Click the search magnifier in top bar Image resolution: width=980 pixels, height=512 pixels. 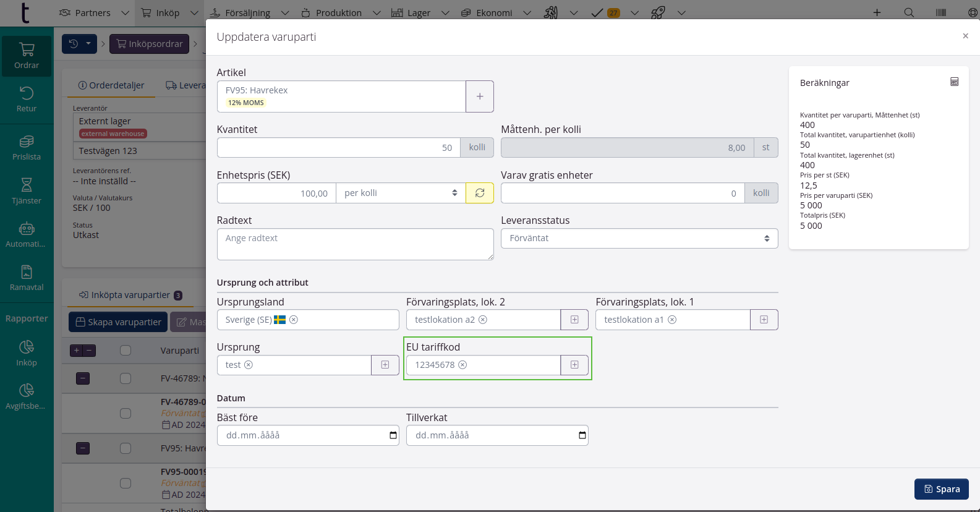[x=908, y=12]
